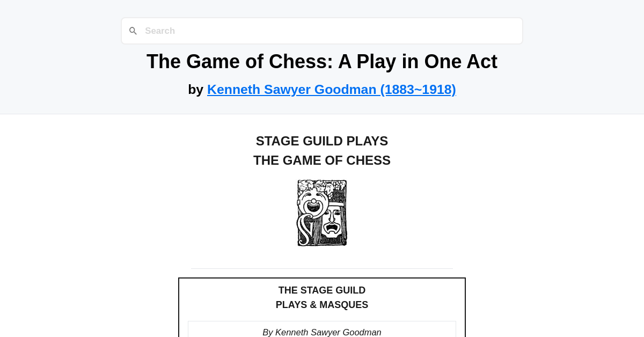Click the frowning tragedy mask in the emblem
644x337 pixels.
tap(332, 222)
